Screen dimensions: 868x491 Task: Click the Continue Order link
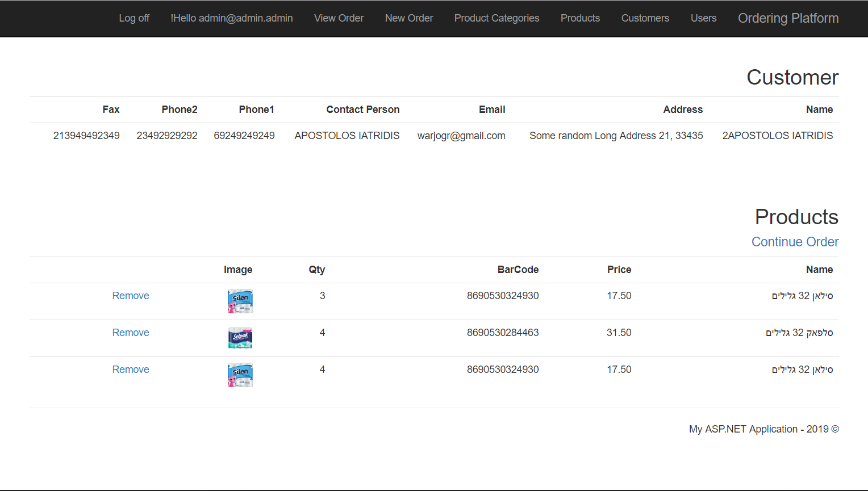pyautogui.click(x=795, y=242)
